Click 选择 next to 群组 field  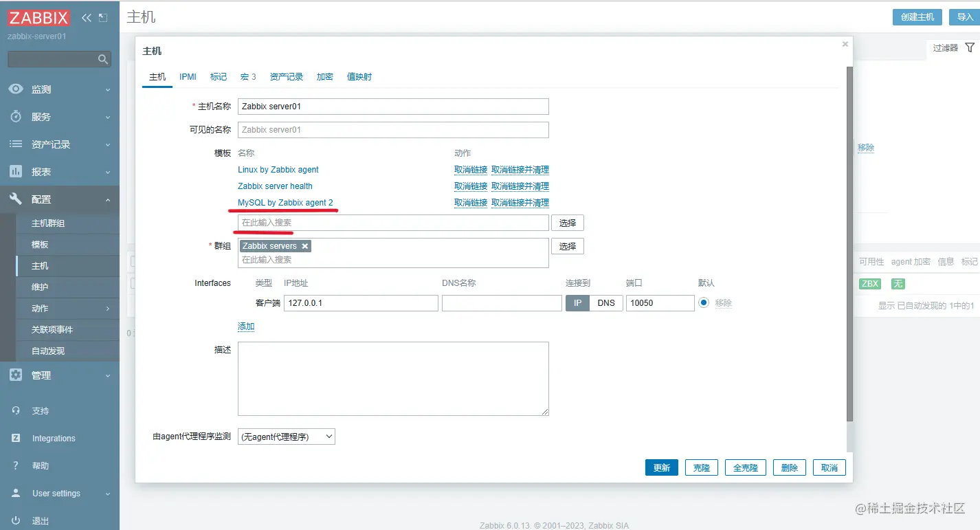point(568,246)
